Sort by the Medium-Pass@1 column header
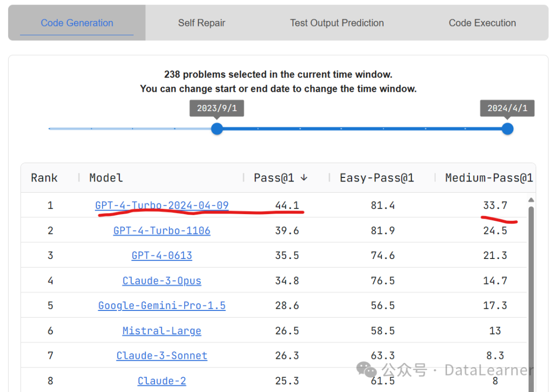The image size is (551, 392). tap(488, 178)
